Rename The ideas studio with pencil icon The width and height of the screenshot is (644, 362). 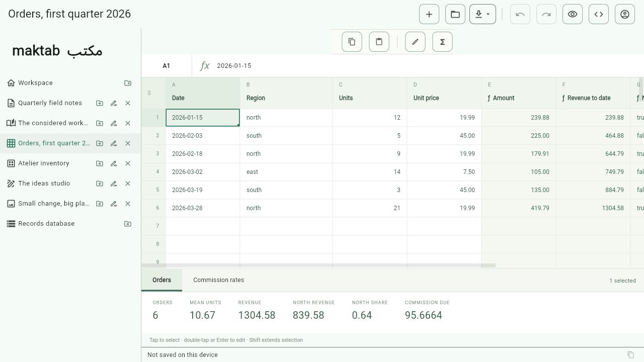click(114, 184)
